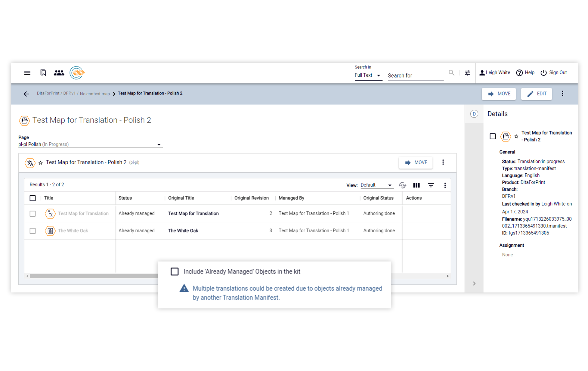This screenshot has width=588, height=371.
Task: Click the warning triangle icon
Action: tap(184, 288)
